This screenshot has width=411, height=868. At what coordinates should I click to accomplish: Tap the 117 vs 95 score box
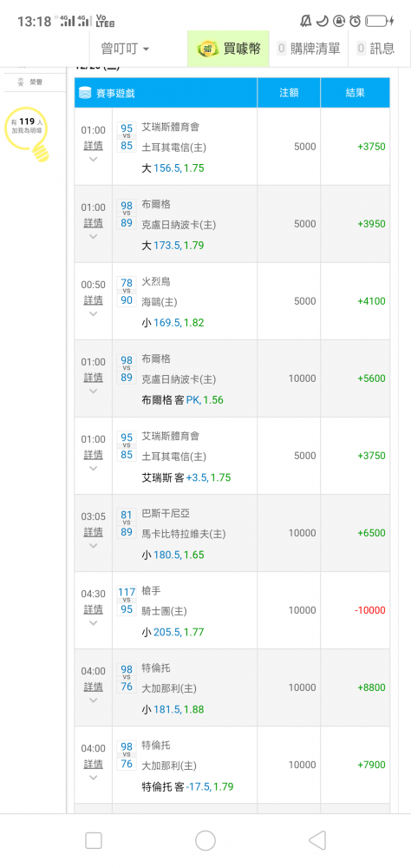(127, 601)
